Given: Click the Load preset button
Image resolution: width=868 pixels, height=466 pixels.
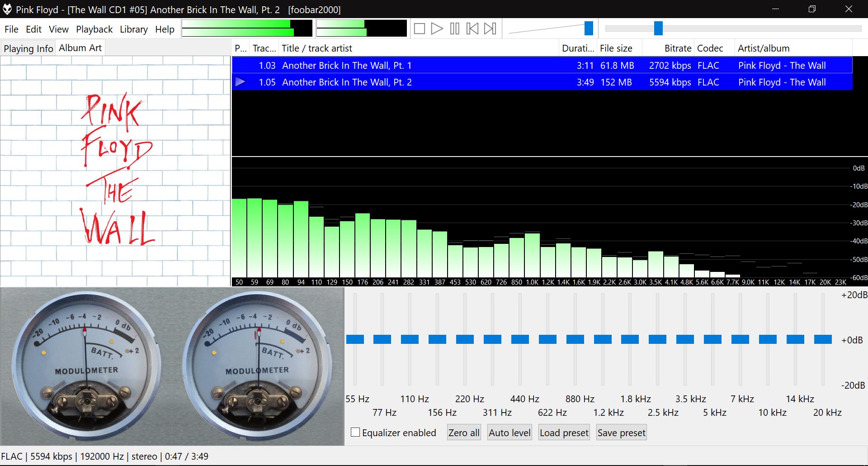Looking at the screenshot, I should [x=564, y=433].
